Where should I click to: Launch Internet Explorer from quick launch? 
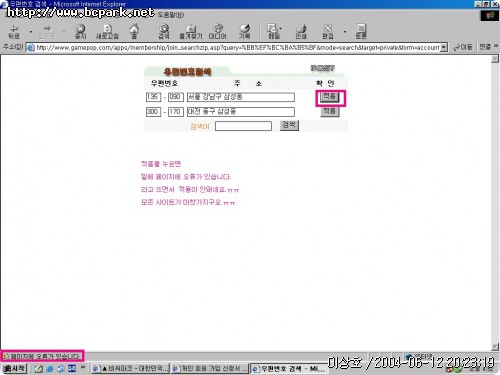tap(50, 369)
